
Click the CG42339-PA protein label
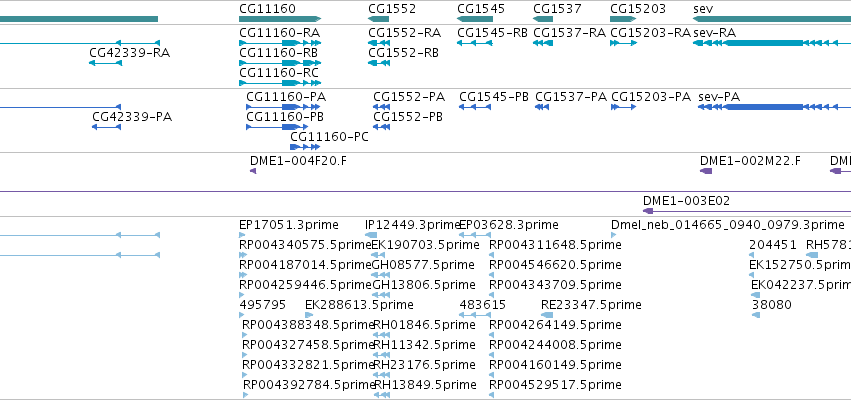(x=132, y=117)
